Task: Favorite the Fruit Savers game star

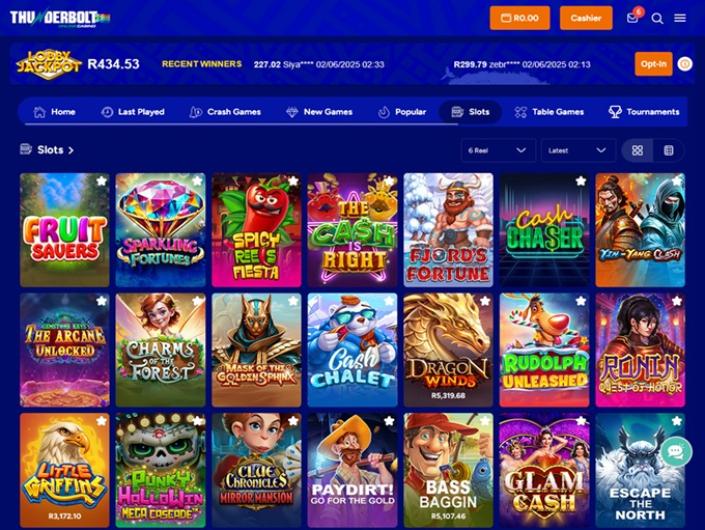Action: [x=102, y=181]
